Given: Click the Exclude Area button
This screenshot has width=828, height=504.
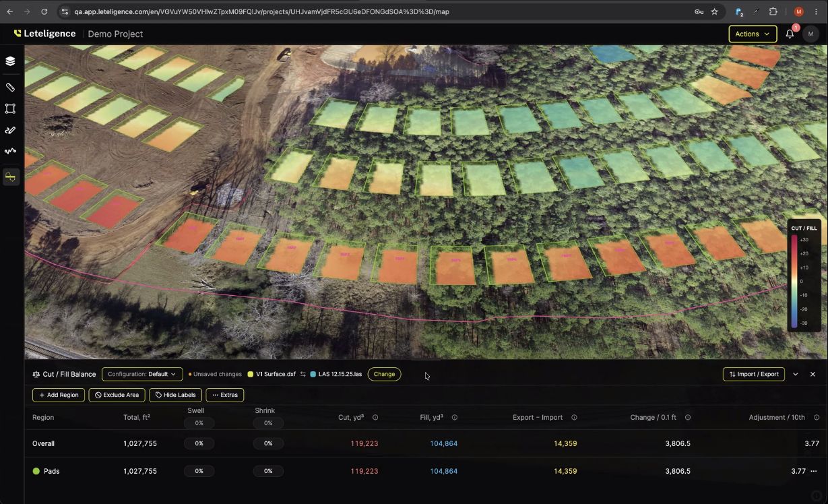Looking at the screenshot, I should [x=117, y=395].
